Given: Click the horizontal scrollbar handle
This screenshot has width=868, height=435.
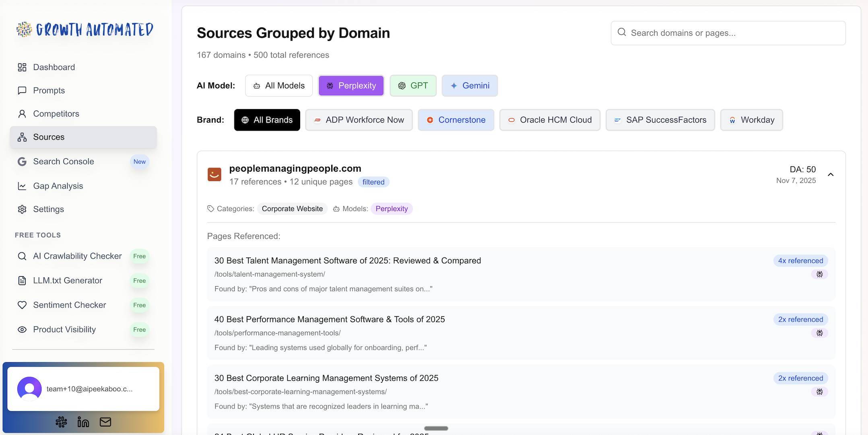Looking at the screenshot, I should (436, 428).
